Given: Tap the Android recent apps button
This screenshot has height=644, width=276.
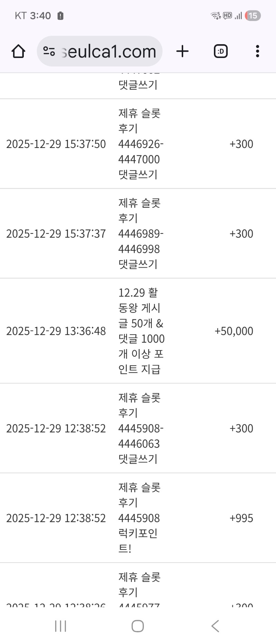Looking at the screenshot, I should tap(61, 626).
